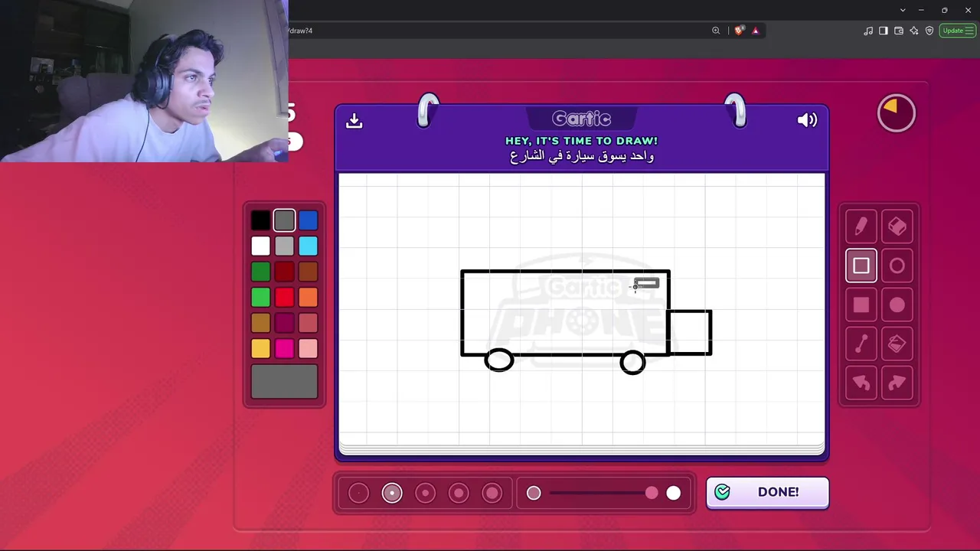Select the eraser tool
This screenshot has height=551, width=980.
coord(897,227)
